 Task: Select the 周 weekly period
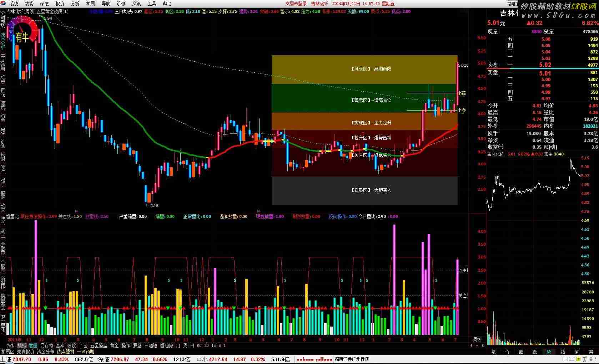[x=185, y=345]
